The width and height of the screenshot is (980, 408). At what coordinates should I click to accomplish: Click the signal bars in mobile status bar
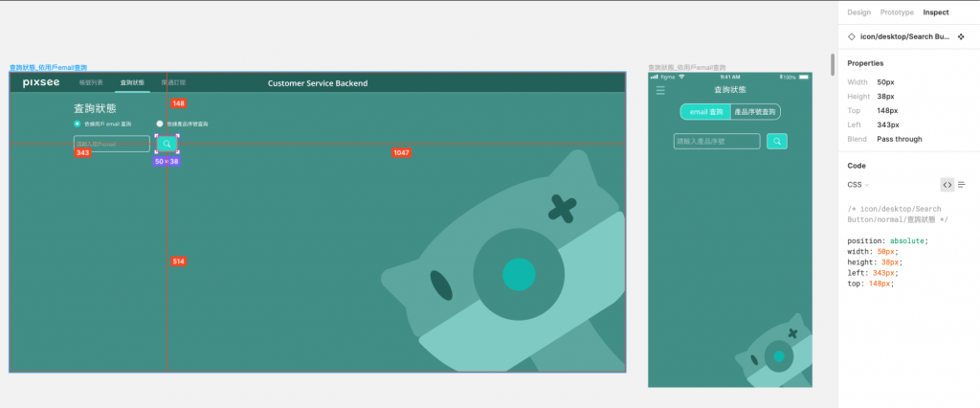pos(655,77)
